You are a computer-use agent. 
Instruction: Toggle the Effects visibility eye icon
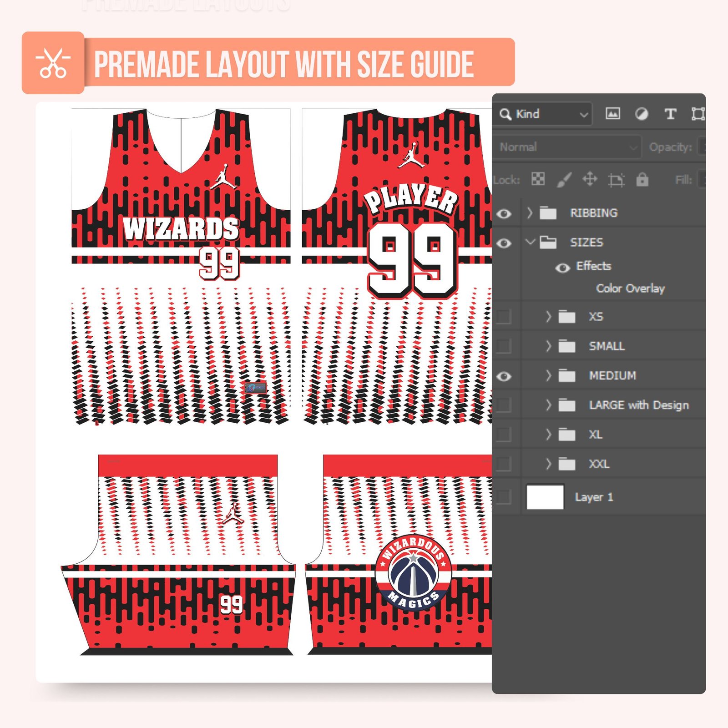(563, 268)
